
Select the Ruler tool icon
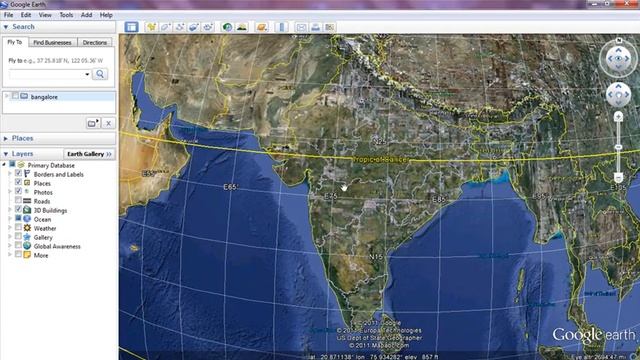tap(281, 27)
